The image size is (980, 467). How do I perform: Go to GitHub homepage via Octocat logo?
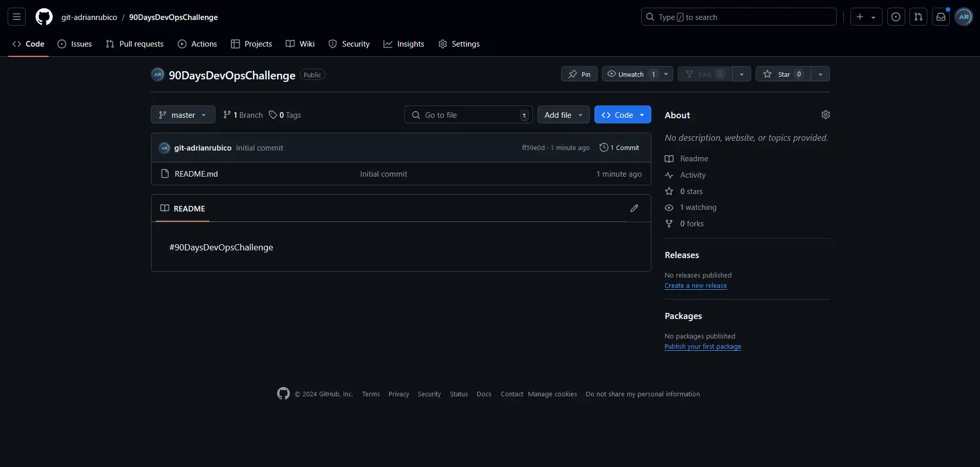pyautogui.click(x=44, y=17)
